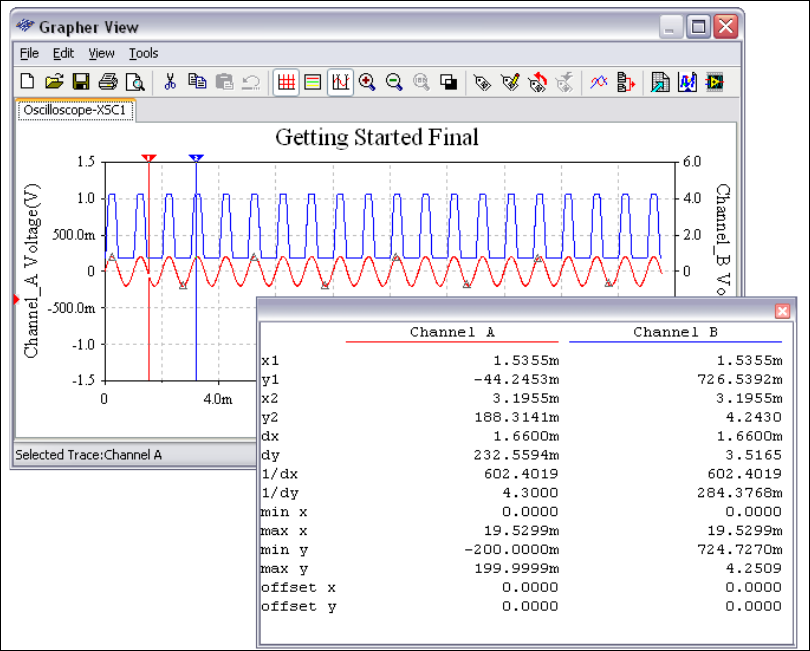Click the zoom out magnifier icon
This screenshot has width=810, height=651.
[x=394, y=82]
